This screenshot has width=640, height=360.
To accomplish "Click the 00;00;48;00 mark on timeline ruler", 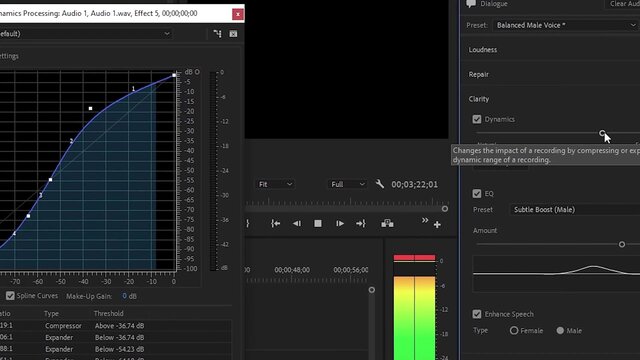I will point(292,270).
